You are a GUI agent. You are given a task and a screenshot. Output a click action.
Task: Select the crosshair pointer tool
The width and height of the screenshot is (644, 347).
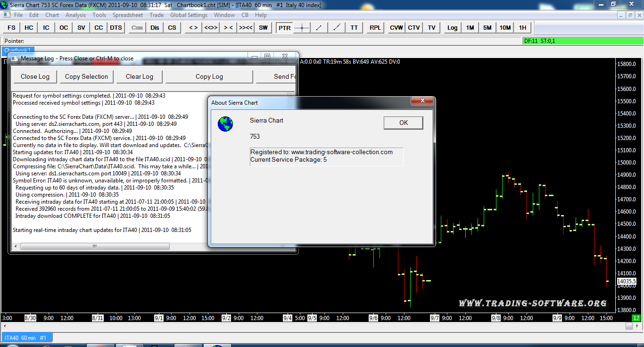[302, 28]
